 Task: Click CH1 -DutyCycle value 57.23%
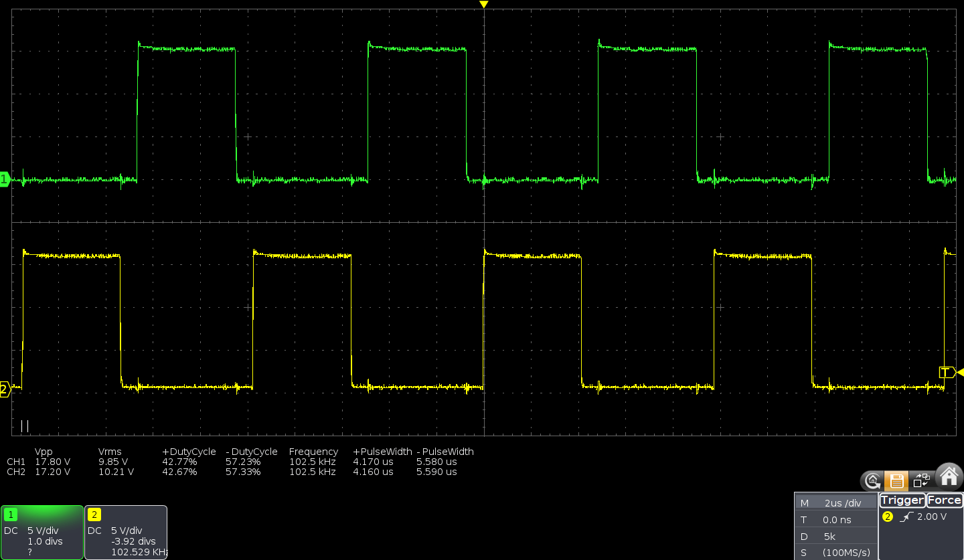point(243,462)
